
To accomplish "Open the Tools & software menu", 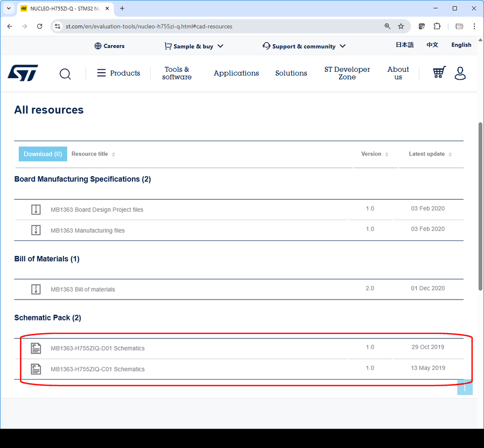I will [x=176, y=73].
